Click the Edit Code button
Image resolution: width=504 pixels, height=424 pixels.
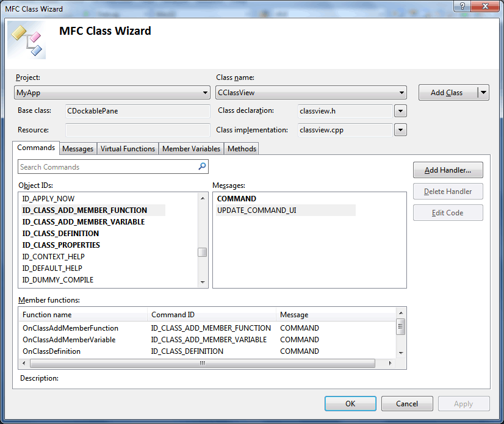[x=448, y=212]
